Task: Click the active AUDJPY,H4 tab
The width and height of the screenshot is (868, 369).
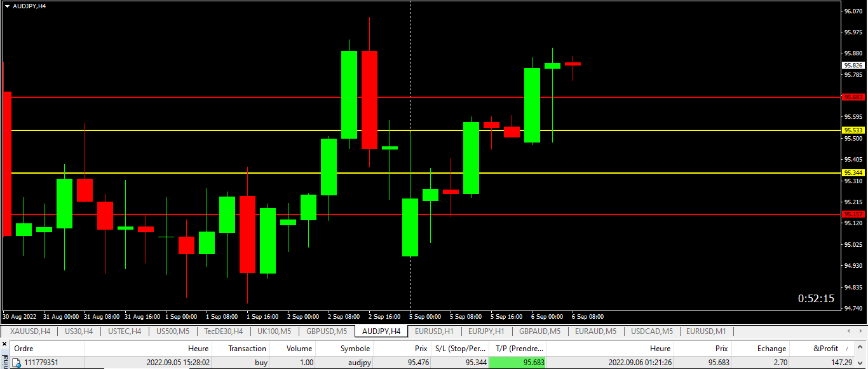Action: pos(381,331)
